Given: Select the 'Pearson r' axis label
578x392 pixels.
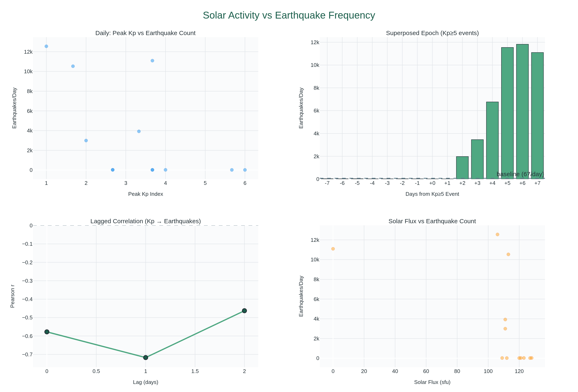Looking at the screenshot, I should click(12, 296).
